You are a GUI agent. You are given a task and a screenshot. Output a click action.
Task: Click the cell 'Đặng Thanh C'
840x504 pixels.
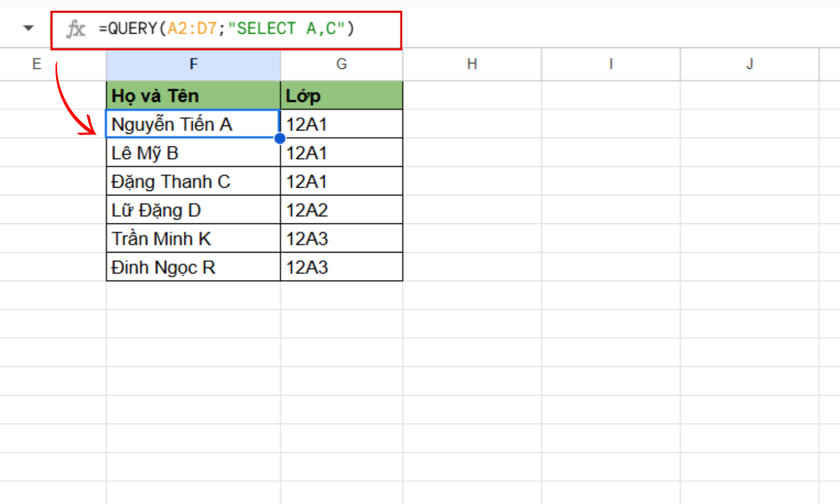tap(193, 181)
